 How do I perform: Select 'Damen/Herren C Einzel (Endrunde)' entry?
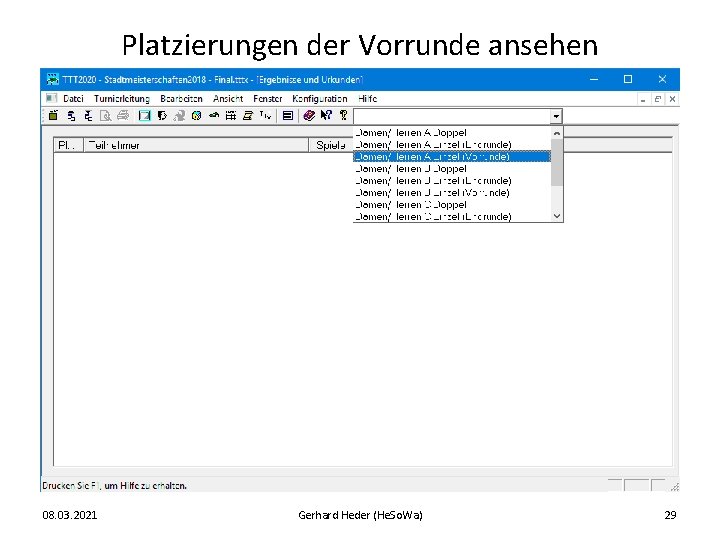pos(452,216)
